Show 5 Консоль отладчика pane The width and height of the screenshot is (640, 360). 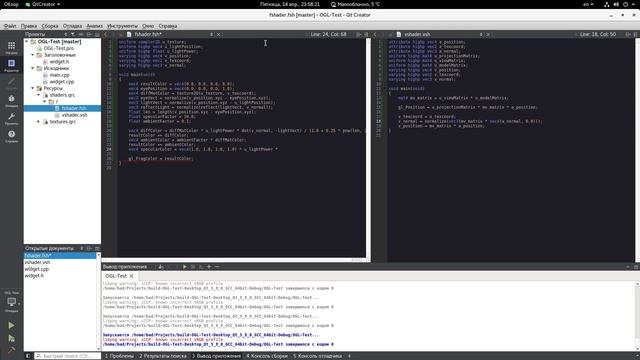pyautogui.click(x=318, y=356)
